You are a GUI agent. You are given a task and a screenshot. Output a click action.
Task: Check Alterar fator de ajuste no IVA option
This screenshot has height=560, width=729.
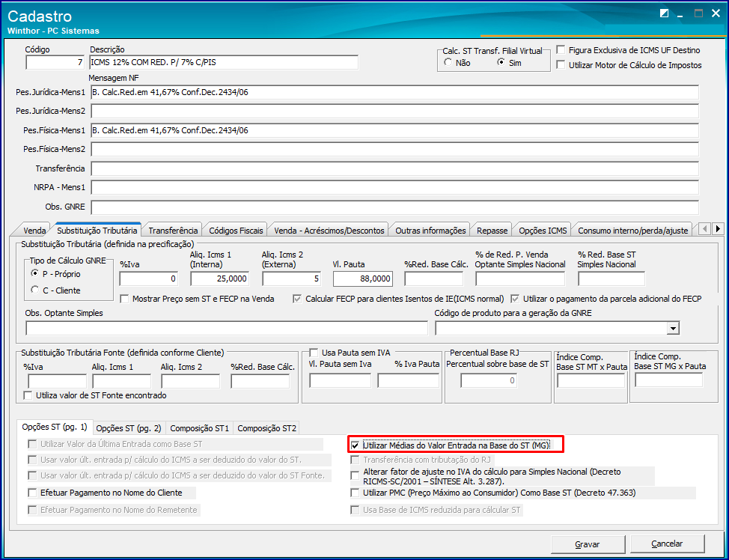tap(356, 476)
